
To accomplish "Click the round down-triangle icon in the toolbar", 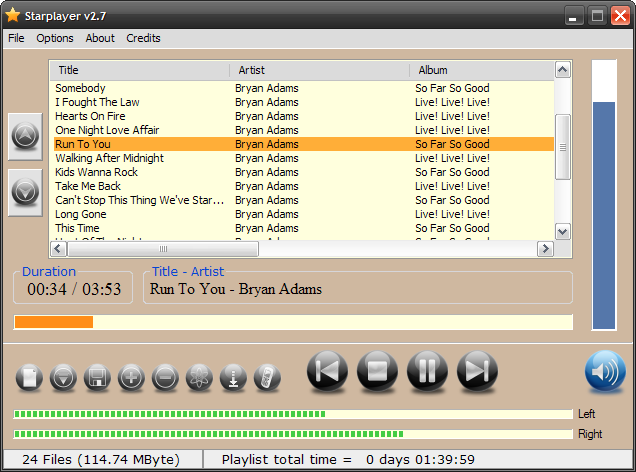I will tap(64, 377).
